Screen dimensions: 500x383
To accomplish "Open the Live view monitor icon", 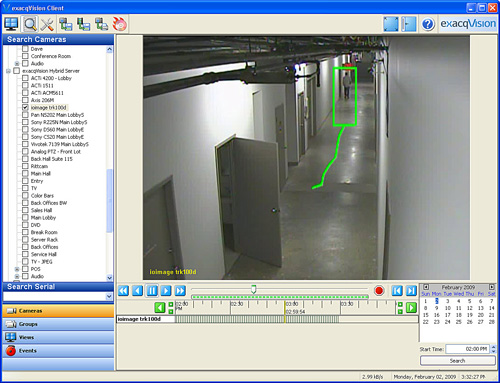I will [x=11, y=24].
